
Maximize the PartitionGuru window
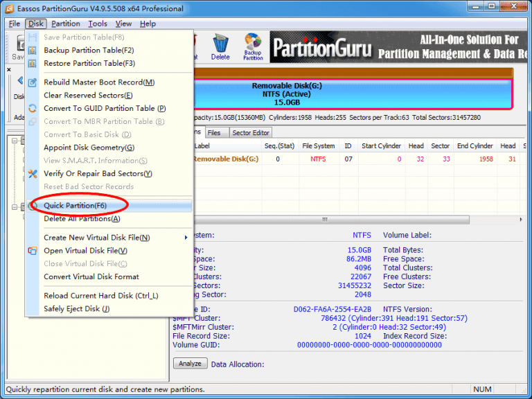(x=492, y=6)
